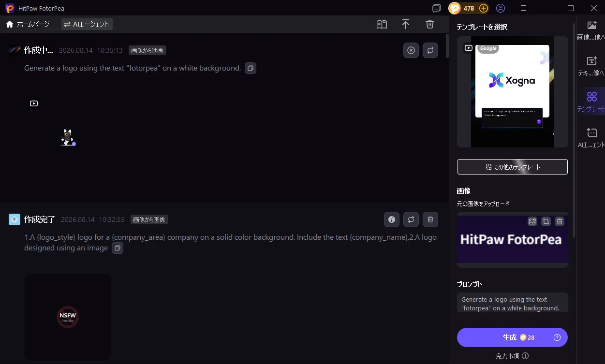Open the 画像...像へ sidebar tab

click(x=591, y=30)
